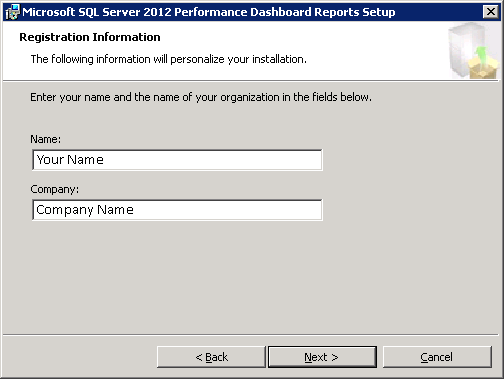Click the Next > button
504x379 pixels.
[x=322, y=357]
